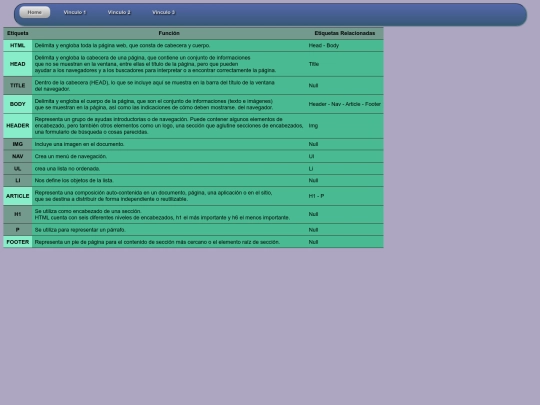Click 'Null' in the FOOTER row
This screenshot has height=405, width=540.
coord(313,242)
